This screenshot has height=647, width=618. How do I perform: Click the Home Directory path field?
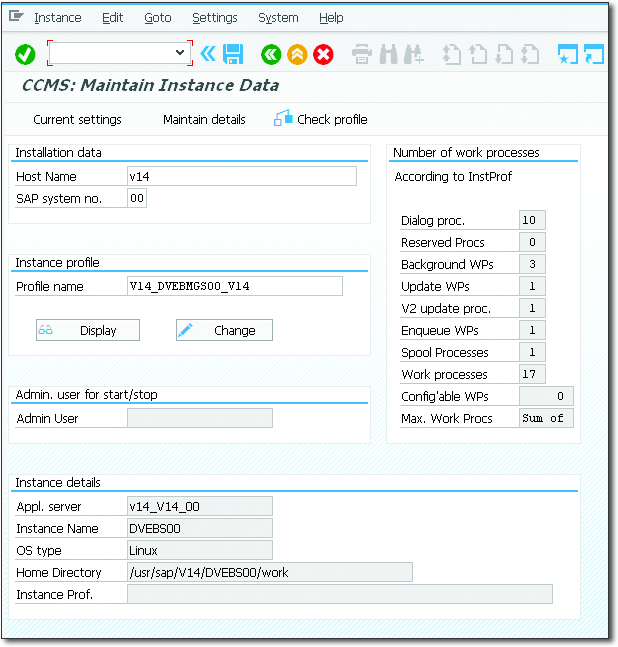pyautogui.click(x=270, y=572)
